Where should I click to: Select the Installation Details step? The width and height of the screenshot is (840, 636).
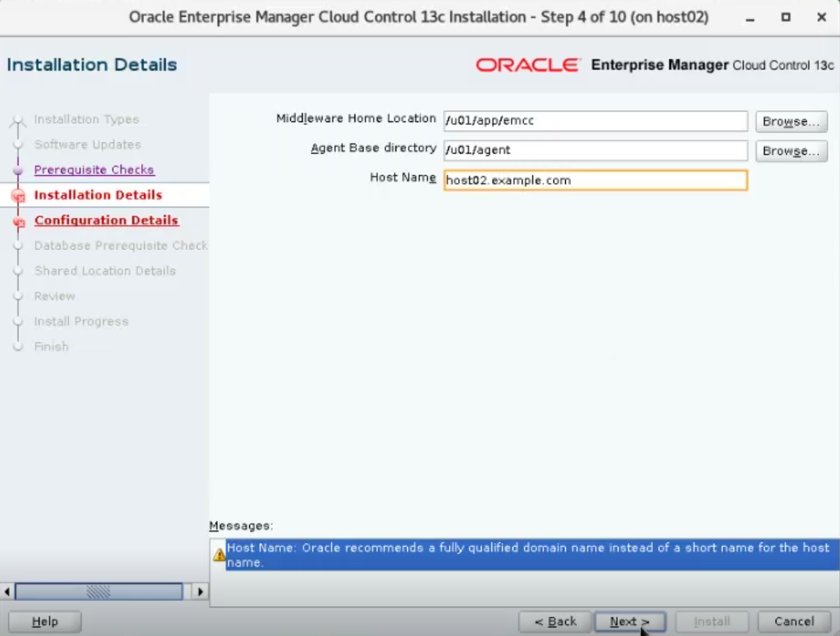(98, 195)
